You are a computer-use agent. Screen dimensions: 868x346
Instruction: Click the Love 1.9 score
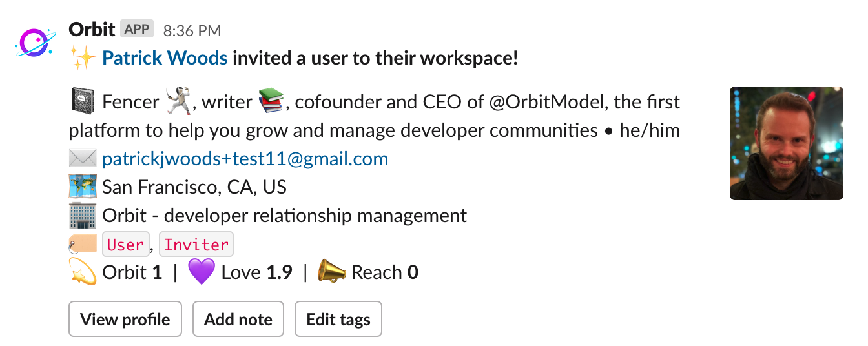(x=257, y=272)
